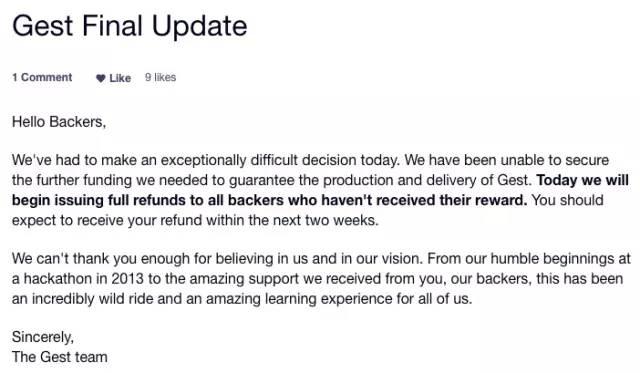
Task: Open the 1 Comment link
Action: [42, 77]
